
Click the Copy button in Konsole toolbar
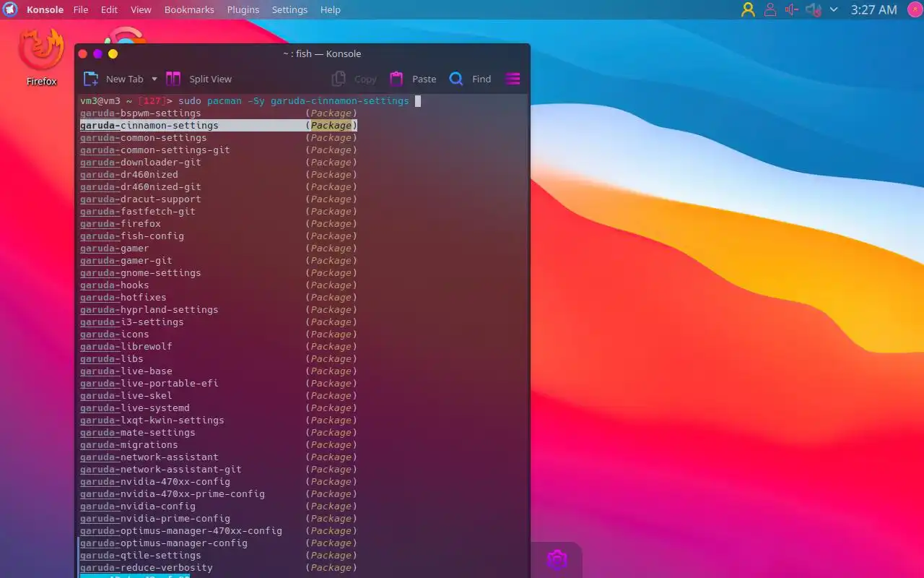pos(354,79)
